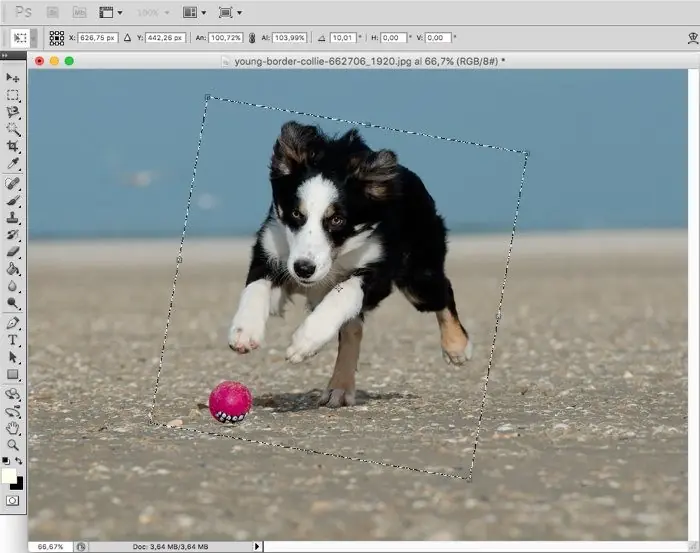Open Mini Bridge with the Mb button

[79, 13]
